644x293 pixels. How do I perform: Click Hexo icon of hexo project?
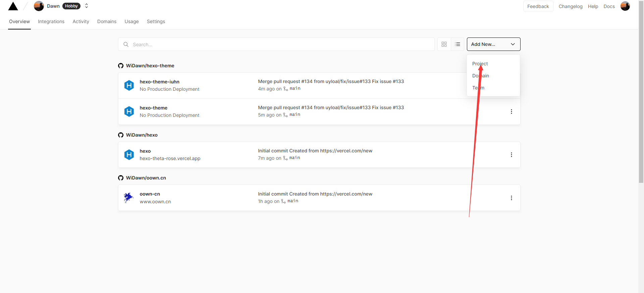point(129,155)
